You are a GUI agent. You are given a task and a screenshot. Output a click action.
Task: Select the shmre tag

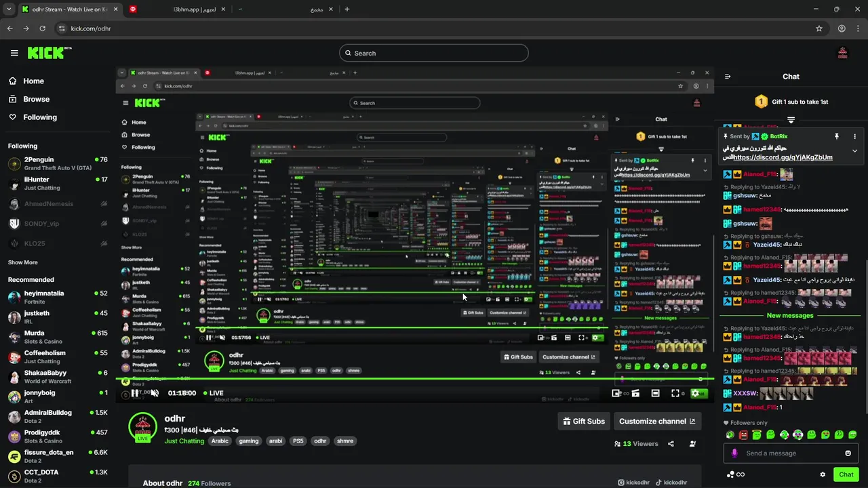tap(345, 441)
